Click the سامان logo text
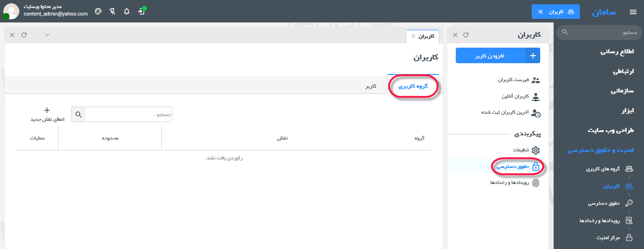The image size is (644, 249). pos(604,12)
